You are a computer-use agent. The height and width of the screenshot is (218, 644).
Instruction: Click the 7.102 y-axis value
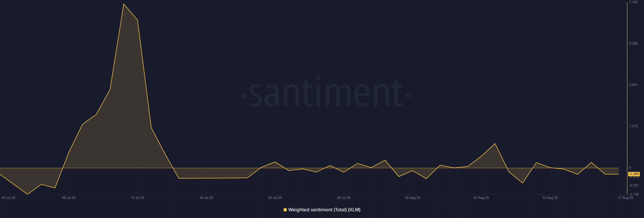click(633, 2)
